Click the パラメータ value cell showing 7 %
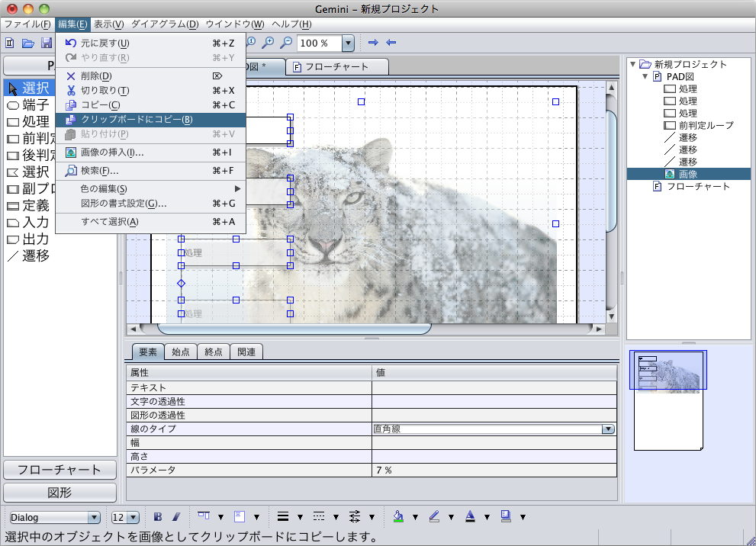 pos(494,471)
